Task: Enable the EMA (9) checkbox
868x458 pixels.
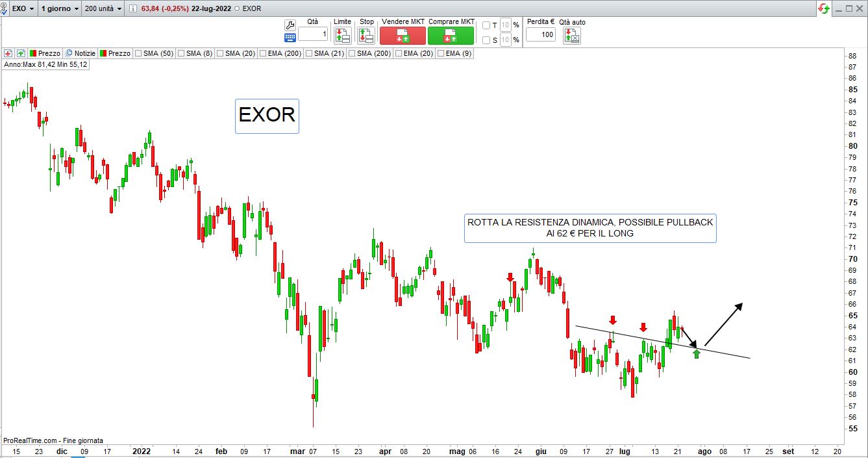Action: [441, 53]
